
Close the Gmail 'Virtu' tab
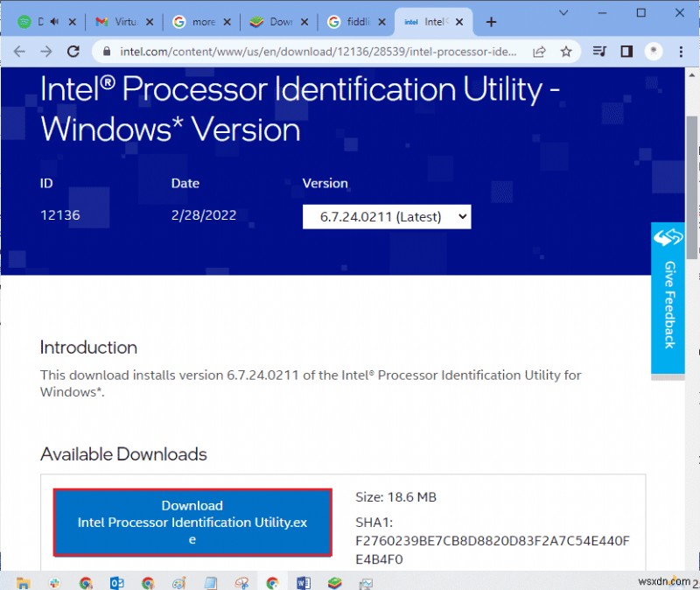[x=150, y=22]
